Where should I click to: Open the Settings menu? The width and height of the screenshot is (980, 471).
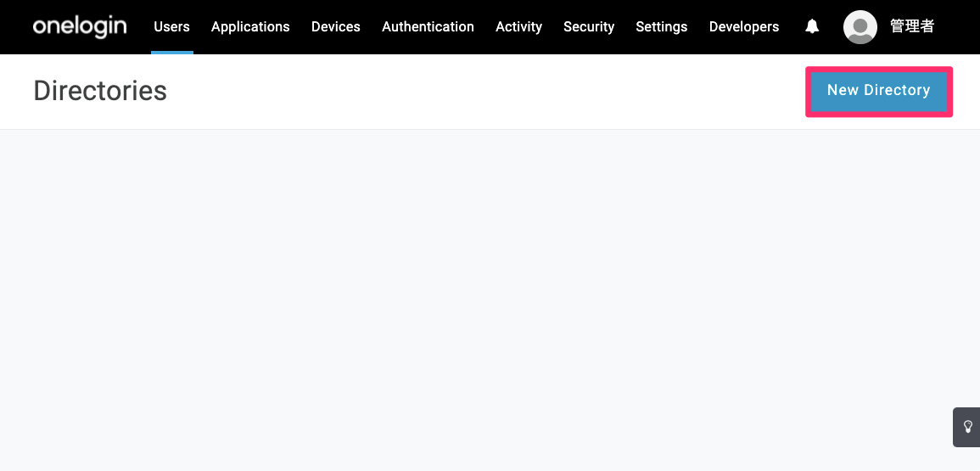point(661,27)
